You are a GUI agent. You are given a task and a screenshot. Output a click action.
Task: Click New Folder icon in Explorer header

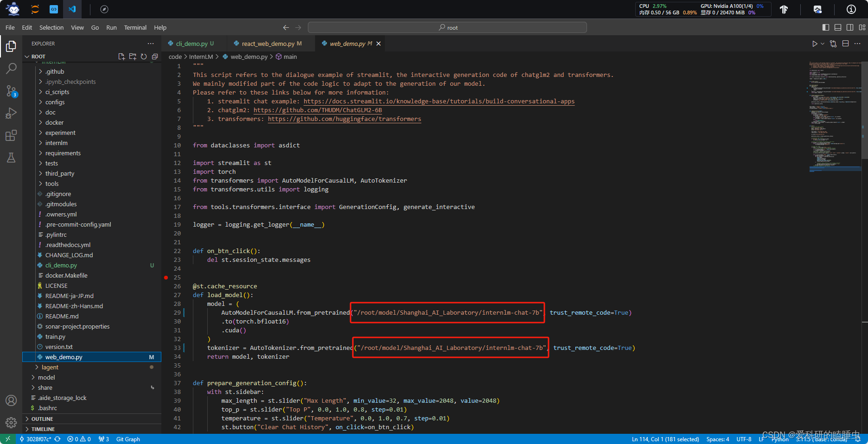pyautogui.click(x=133, y=57)
